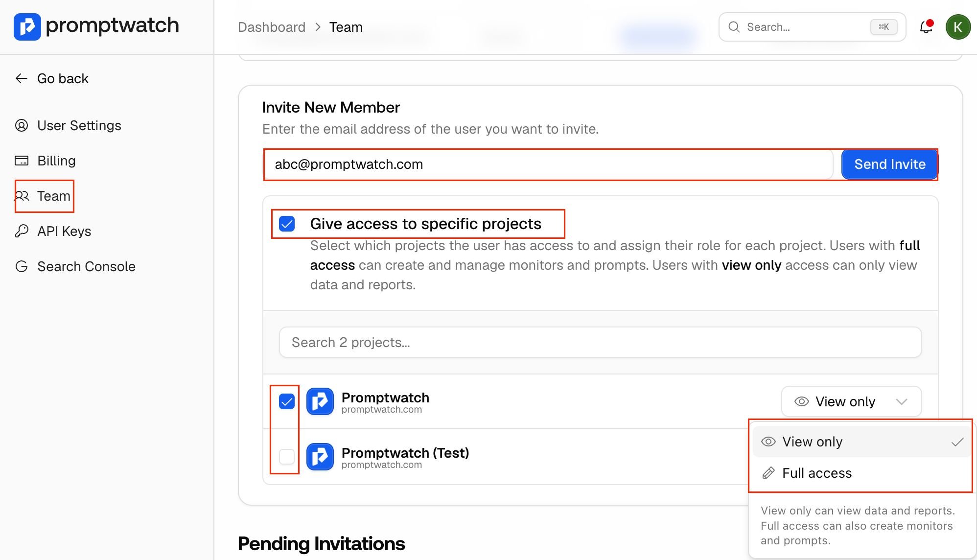This screenshot has width=977, height=560.
Task: Click the promptwatch logo icon
Action: point(27,26)
